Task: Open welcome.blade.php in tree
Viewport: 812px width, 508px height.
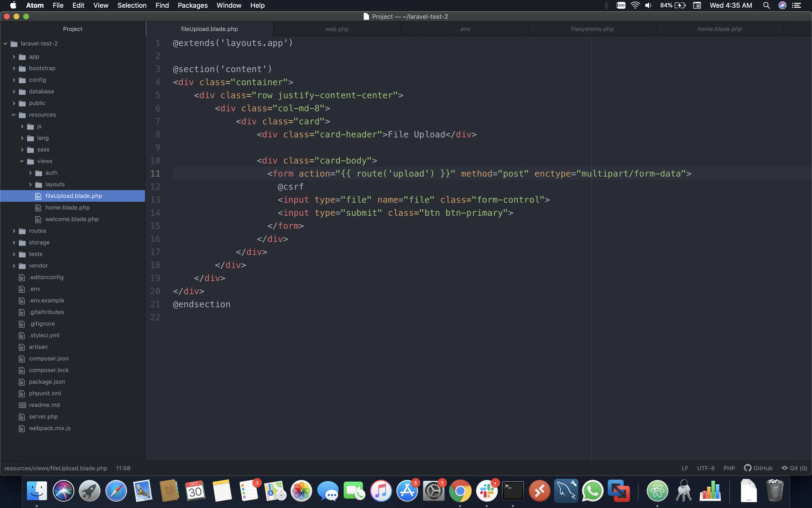Action: tap(72, 219)
